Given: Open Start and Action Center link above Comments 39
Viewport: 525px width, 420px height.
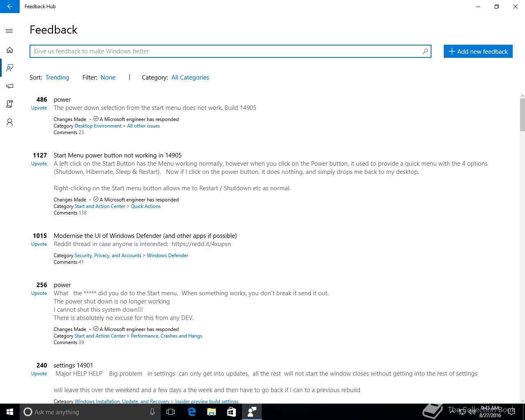Looking at the screenshot, I should [100, 336].
